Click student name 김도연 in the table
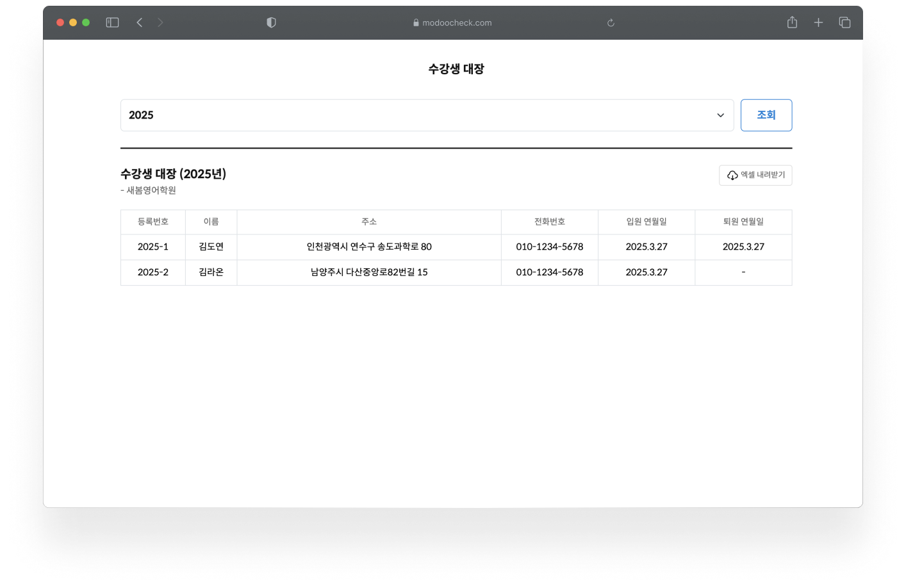This screenshot has width=906, height=588. (x=211, y=247)
